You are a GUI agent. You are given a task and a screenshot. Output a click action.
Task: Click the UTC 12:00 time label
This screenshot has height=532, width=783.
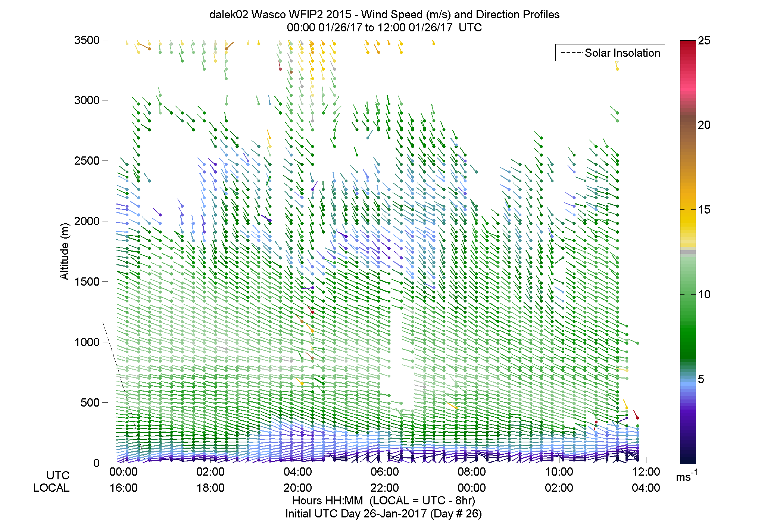pos(646,472)
